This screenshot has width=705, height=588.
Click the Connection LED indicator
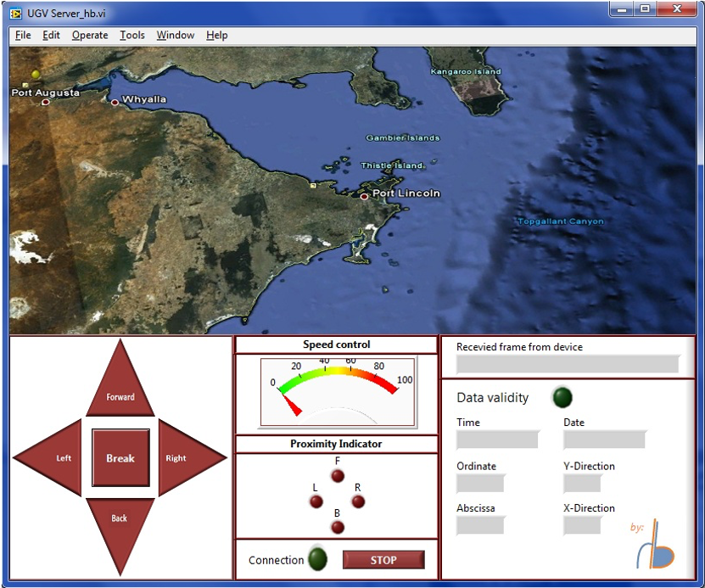point(318,559)
